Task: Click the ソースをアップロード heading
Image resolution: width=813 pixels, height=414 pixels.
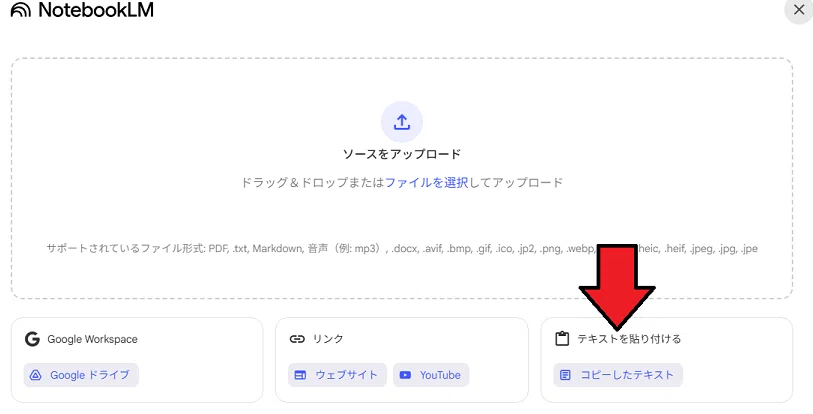Action: [x=402, y=154]
